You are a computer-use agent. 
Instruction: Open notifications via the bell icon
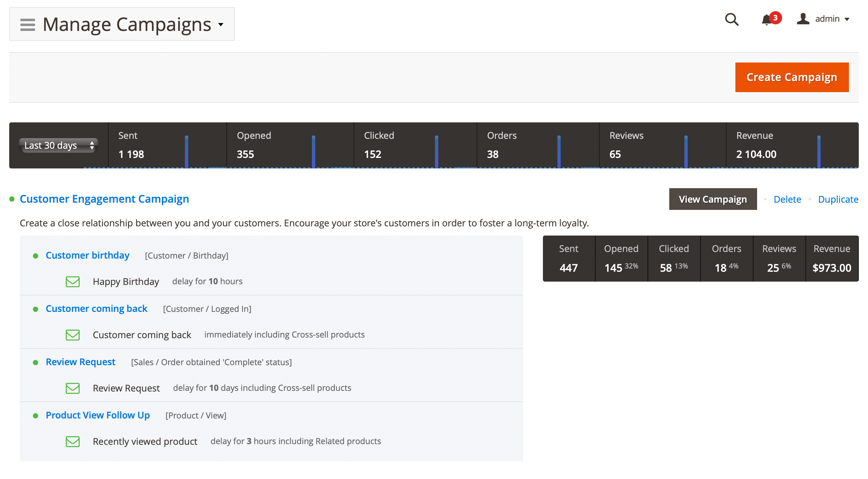click(x=767, y=19)
